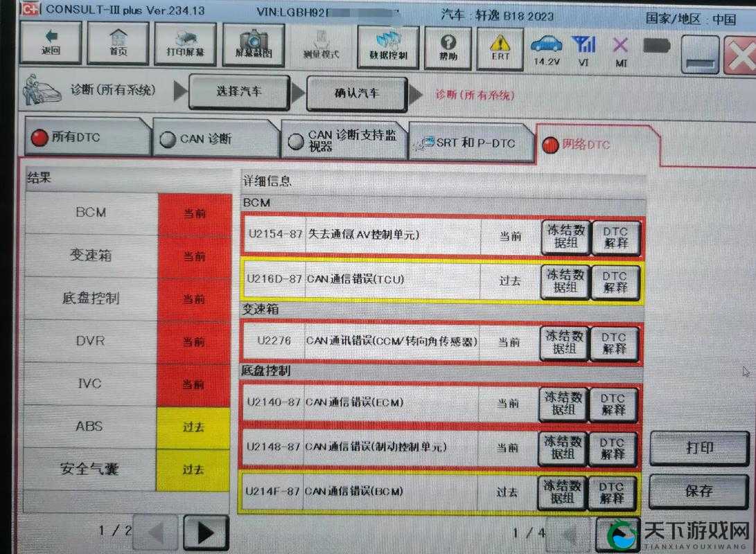Click the CONSULT application logo icon

coord(29,9)
